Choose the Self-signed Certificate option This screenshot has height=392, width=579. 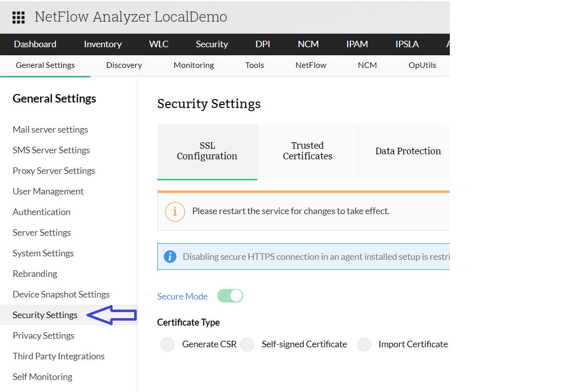click(x=247, y=344)
